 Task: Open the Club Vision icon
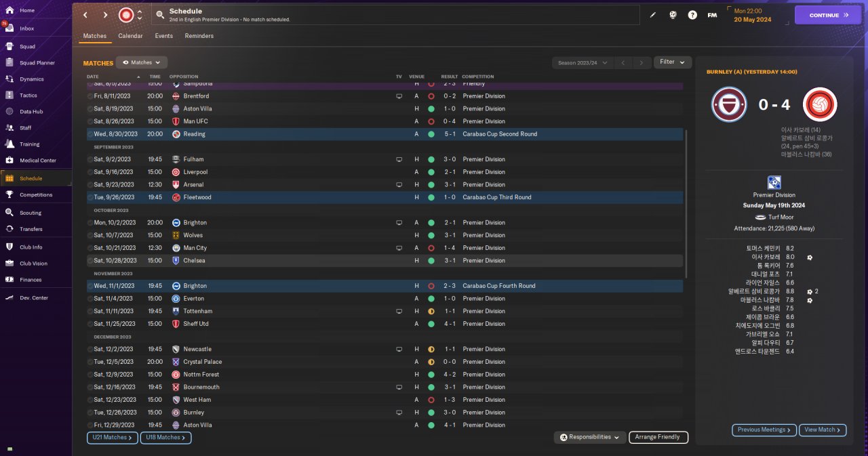[x=9, y=263]
